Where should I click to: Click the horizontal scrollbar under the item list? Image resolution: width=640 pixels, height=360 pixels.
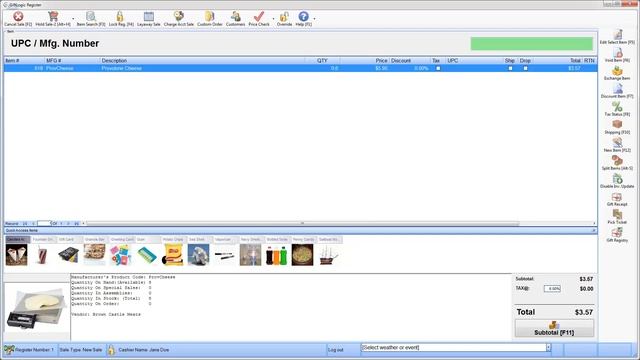pyautogui.click(x=302, y=223)
